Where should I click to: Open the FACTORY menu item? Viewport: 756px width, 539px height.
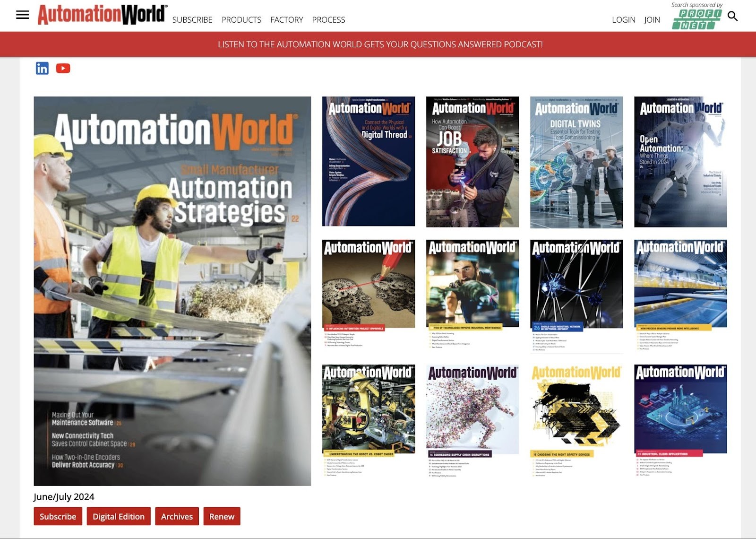[287, 20]
